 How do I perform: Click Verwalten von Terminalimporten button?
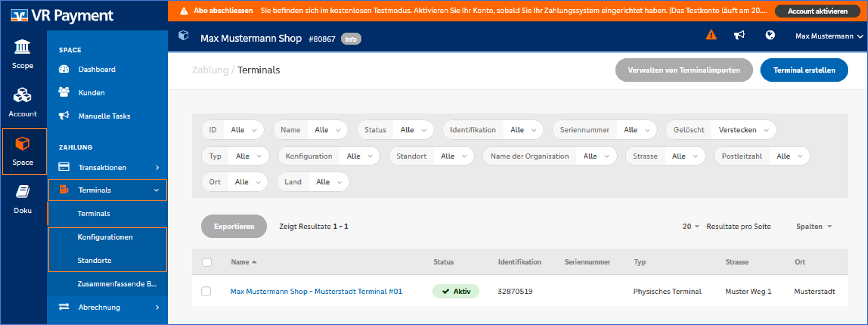pos(684,70)
